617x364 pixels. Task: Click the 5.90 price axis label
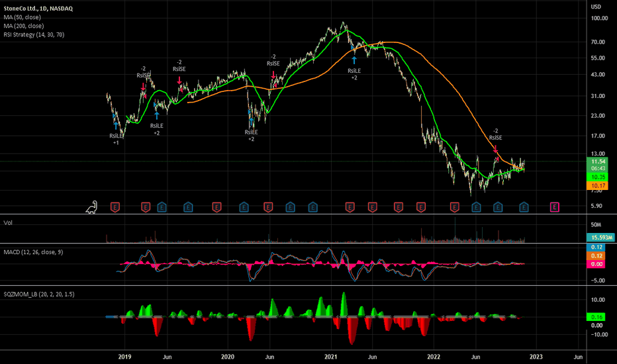pyautogui.click(x=596, y=205)
